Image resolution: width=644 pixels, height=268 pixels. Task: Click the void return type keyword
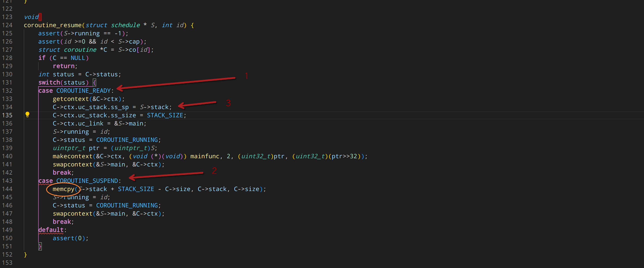coord(31,17)
